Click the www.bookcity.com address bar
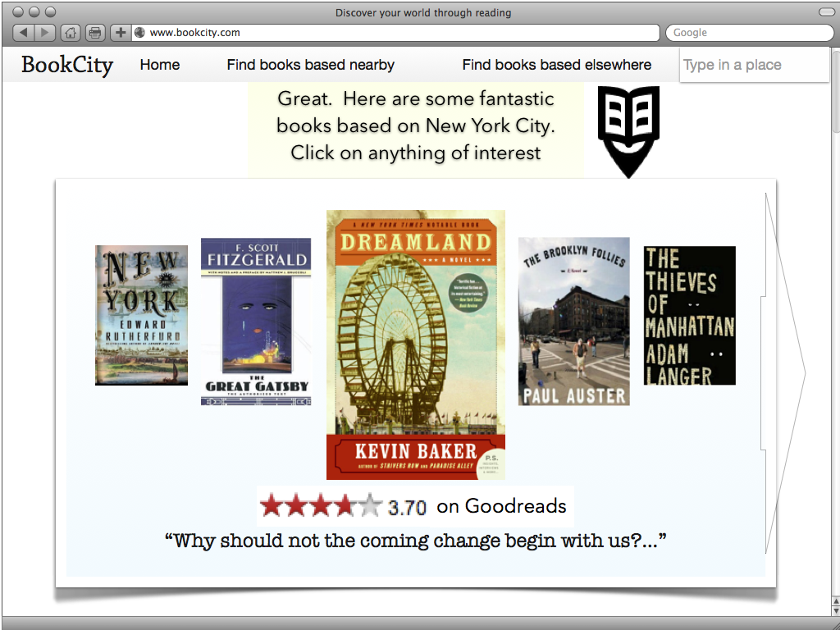Screen dimensions: 840x630 (x=395, y=33)
